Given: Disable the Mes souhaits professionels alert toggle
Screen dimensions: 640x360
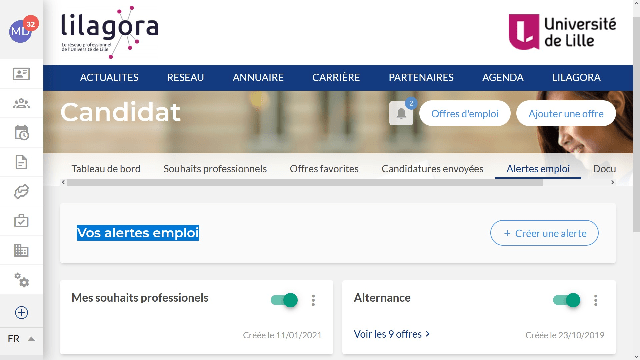Looking at the screenshot, I should 284,300.
